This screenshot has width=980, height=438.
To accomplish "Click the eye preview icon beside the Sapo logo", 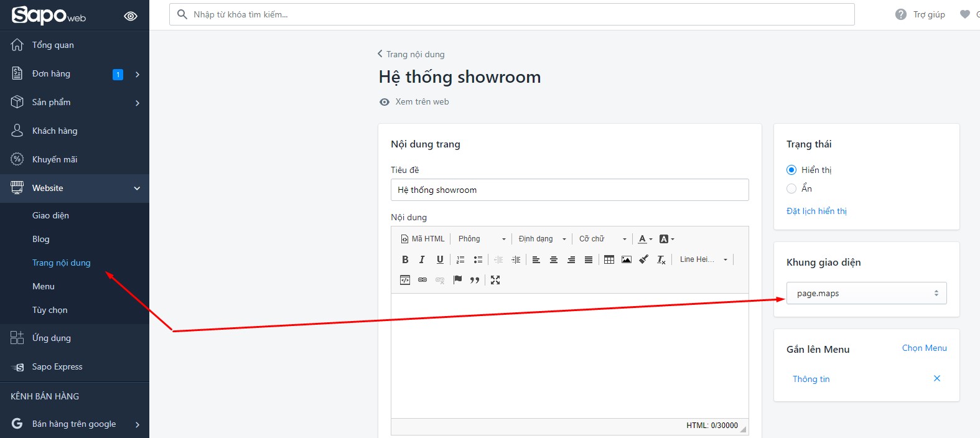I will tap(131, 16).
